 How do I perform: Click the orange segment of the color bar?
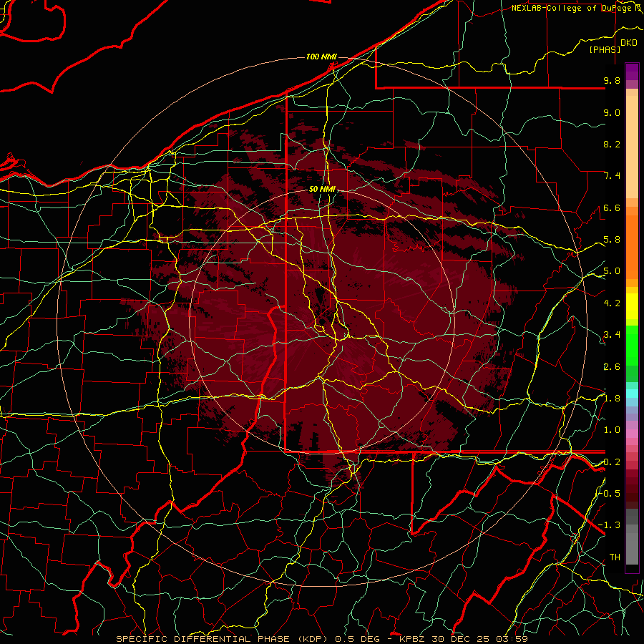(x=632, y=246)
